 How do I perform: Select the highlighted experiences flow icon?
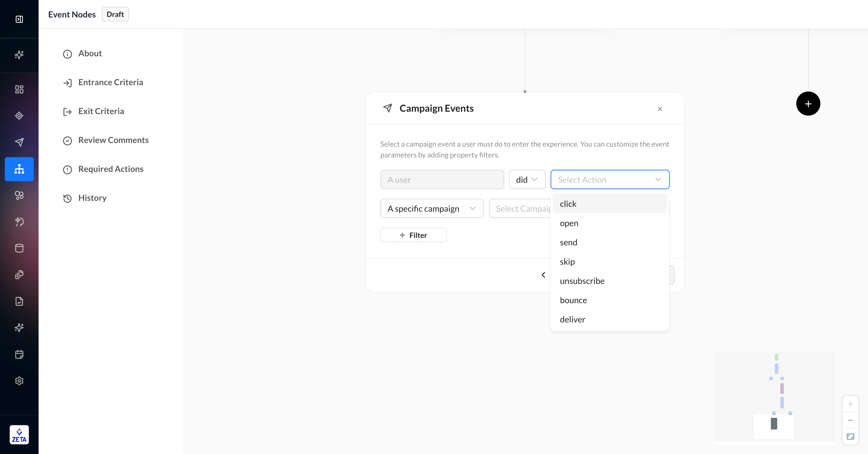pyautogui.click(x=19, y=169)
